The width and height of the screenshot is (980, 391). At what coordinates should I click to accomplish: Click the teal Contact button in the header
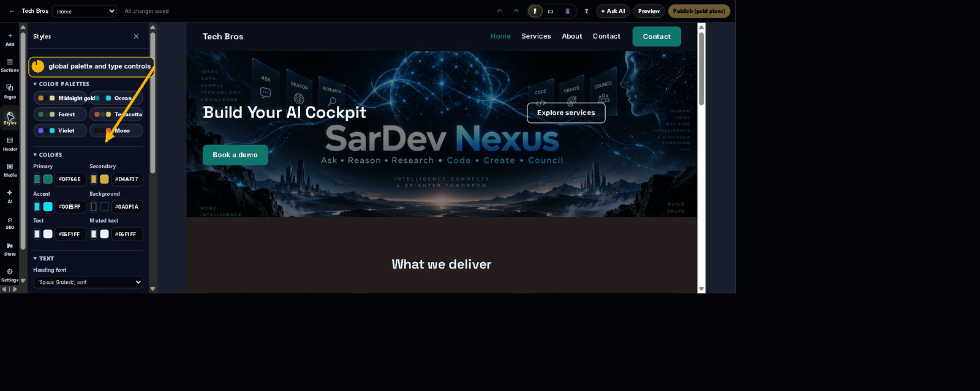click(657, 37)
